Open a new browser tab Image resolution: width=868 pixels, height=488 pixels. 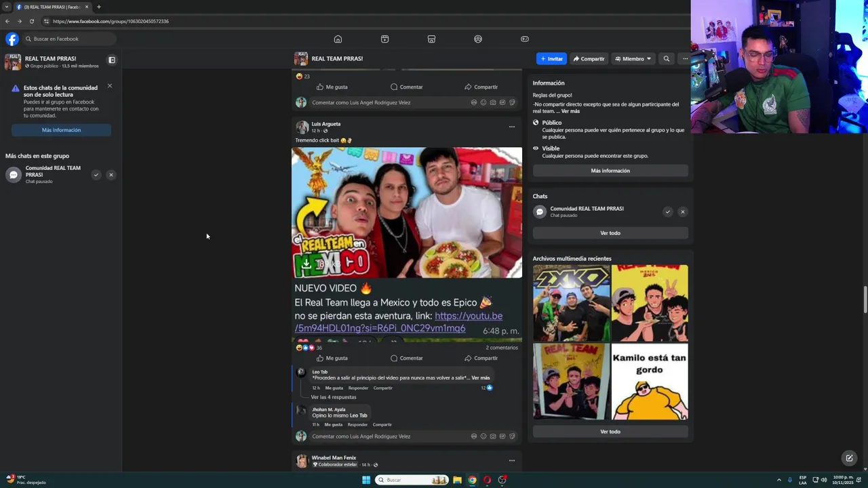pyautogui.click(x=99, y=7)
